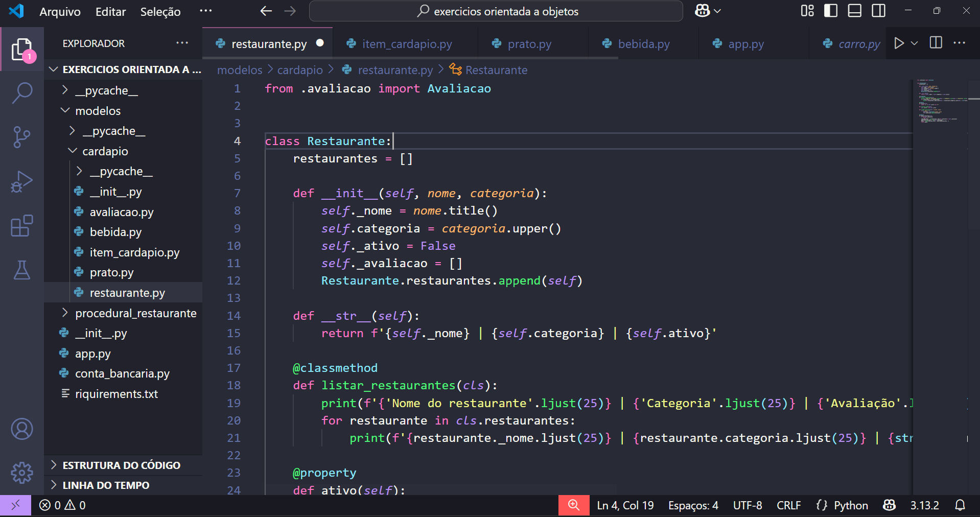
Task: Toggle the primary side bar
Action: (831, 11)
